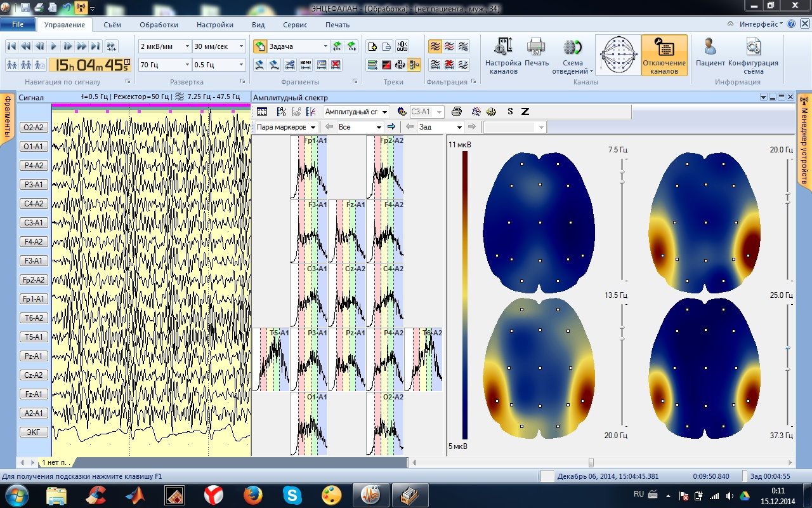The height and width of the screenshot is (508, 812).
Task: Open the 0.5 Гц low filter dropdown
Action: point(241,64)
